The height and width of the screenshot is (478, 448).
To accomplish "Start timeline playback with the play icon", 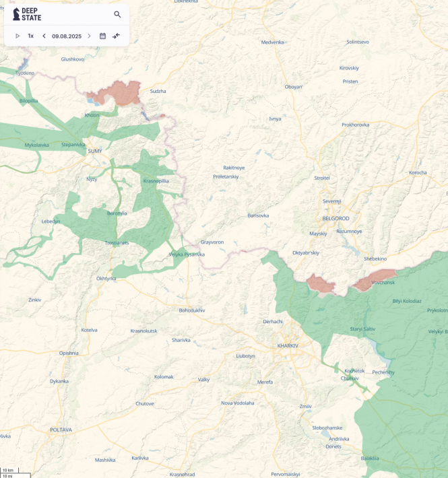I will (18, 36).
